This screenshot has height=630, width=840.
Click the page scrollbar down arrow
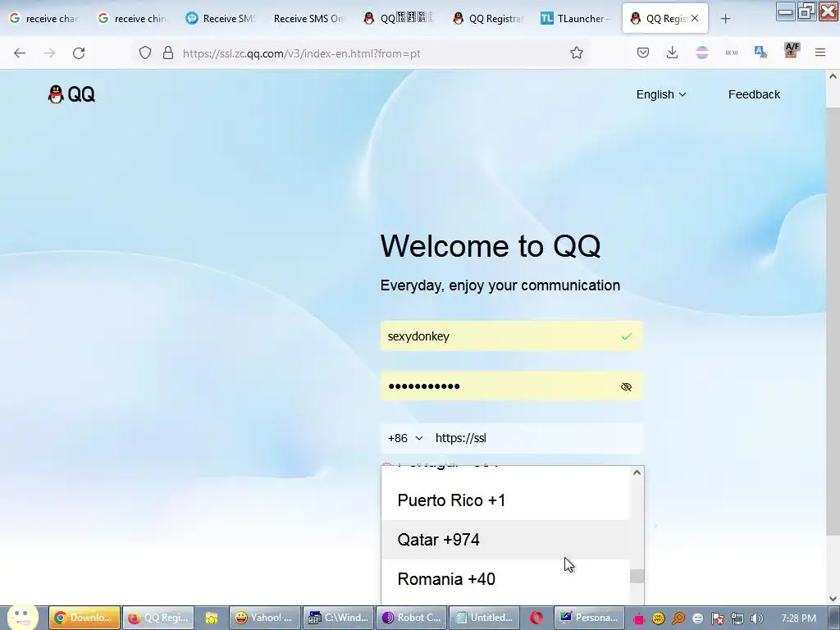click(833, 598)
